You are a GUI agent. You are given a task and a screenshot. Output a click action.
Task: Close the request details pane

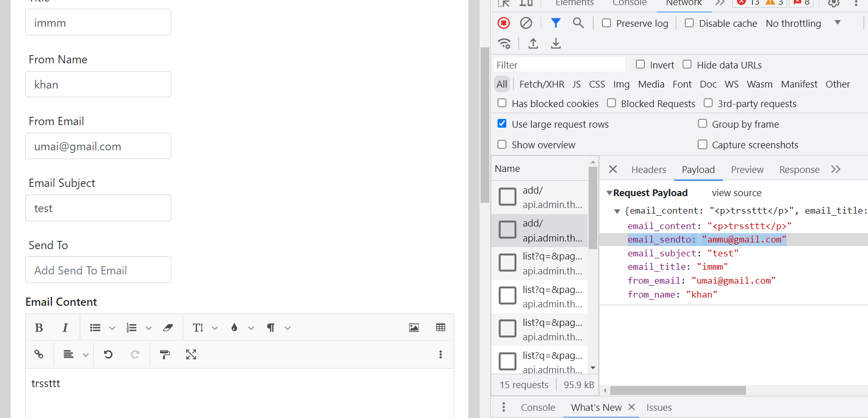coord(613,169)
